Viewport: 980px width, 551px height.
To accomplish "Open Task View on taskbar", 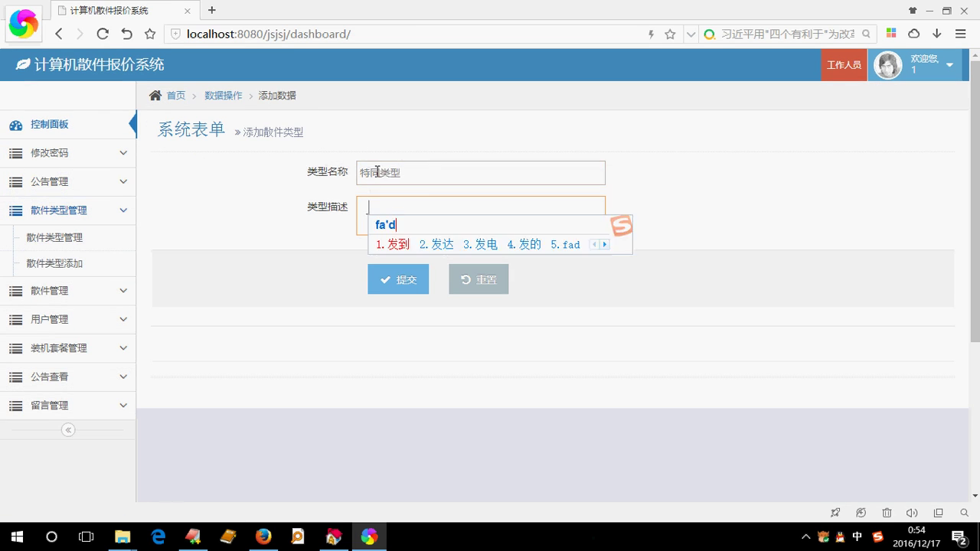I will 87,536.
